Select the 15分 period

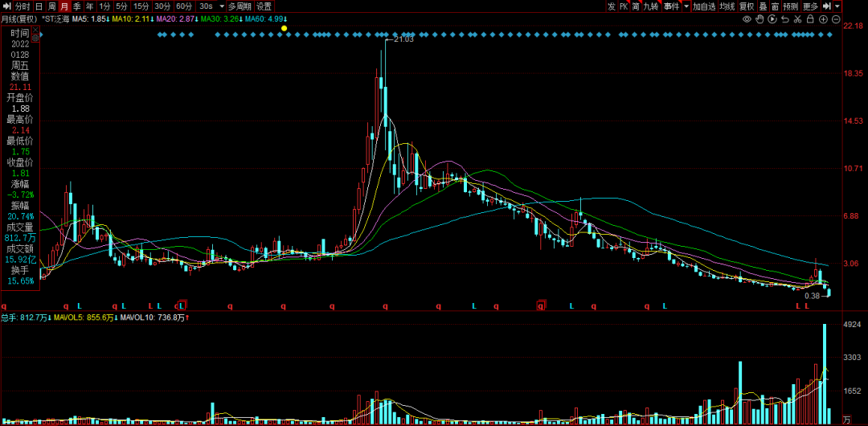point(141,6)
